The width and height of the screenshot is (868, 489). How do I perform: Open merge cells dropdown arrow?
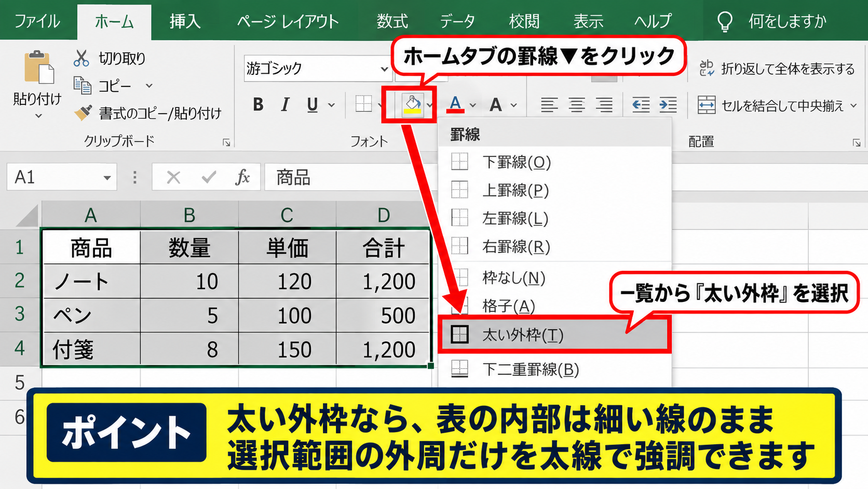tap(853, 105)
